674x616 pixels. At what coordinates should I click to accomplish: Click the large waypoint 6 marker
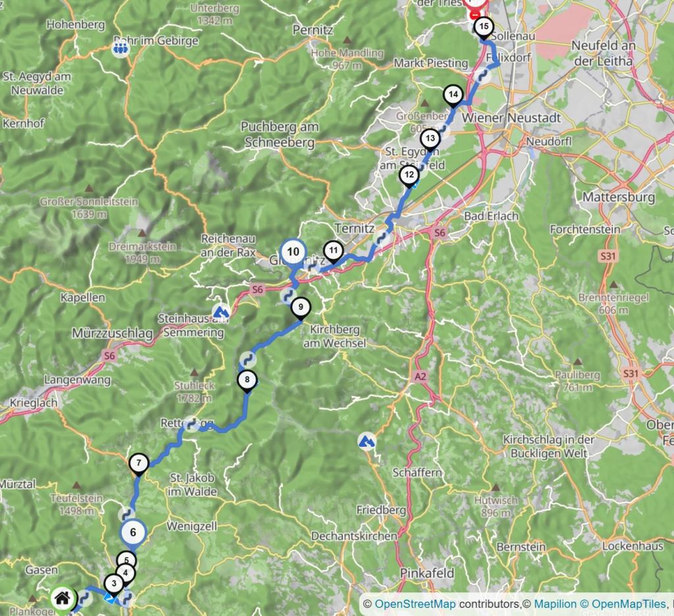click(133, 532)
